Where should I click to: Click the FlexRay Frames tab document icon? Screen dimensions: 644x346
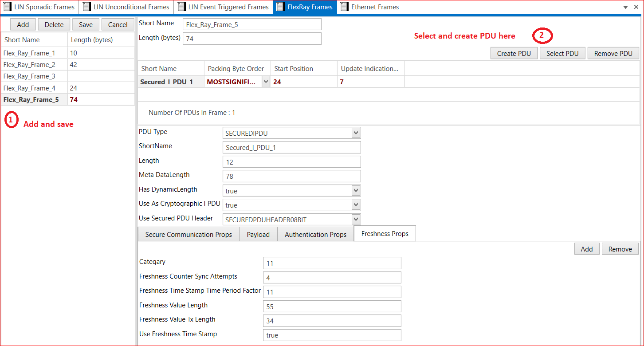point(280,7)
